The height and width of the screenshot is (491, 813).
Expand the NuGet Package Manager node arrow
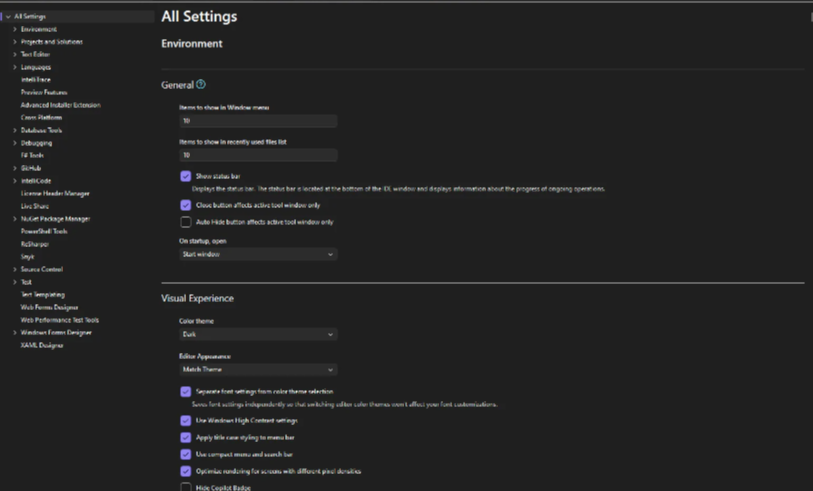pyautogui.click(x=15, y=219)
